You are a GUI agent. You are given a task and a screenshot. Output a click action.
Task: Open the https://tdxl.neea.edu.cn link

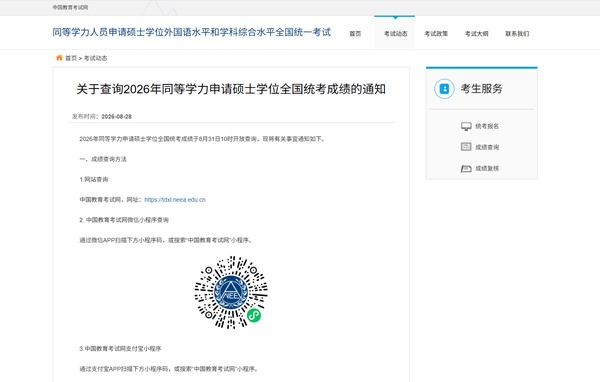pos(175,199)
